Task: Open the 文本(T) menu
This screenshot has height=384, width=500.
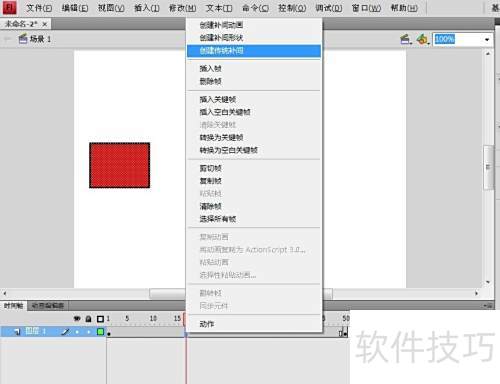Action: (219, 8)
